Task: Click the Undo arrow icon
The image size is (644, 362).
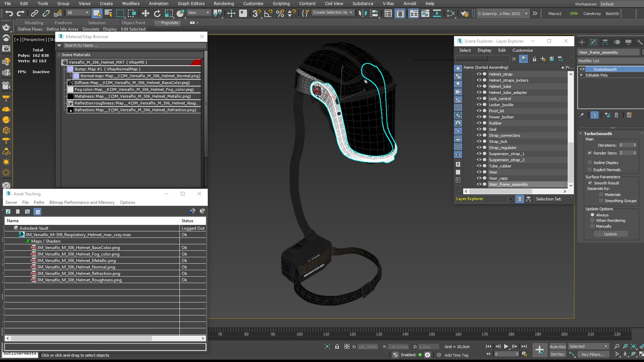Action: pos(9,13)
